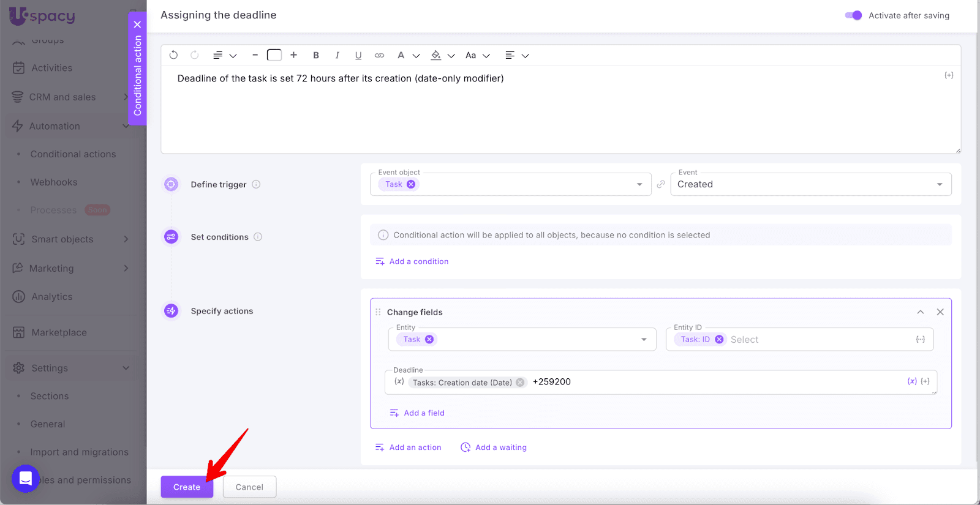980x505 pixels.
Task: Click the undo icon in editor toolbar
Action: 173,55
